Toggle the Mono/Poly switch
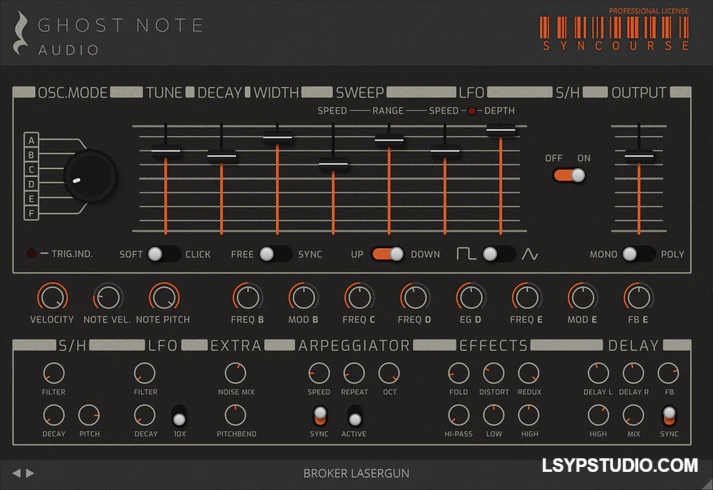Image resolution: width=713 pixels, height=490 pixels. (638, 254)
